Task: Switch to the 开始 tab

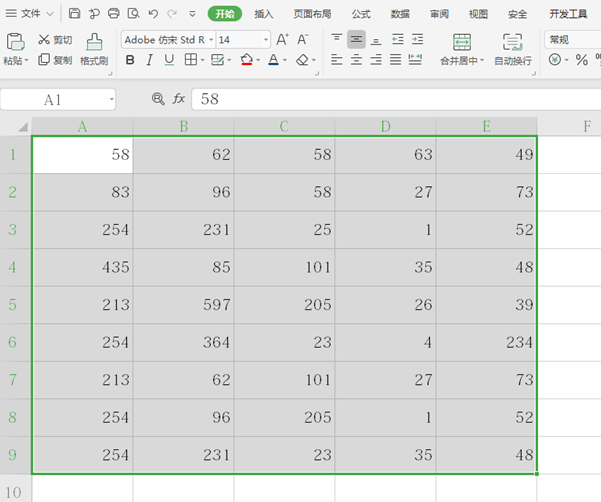Action: 225,14
